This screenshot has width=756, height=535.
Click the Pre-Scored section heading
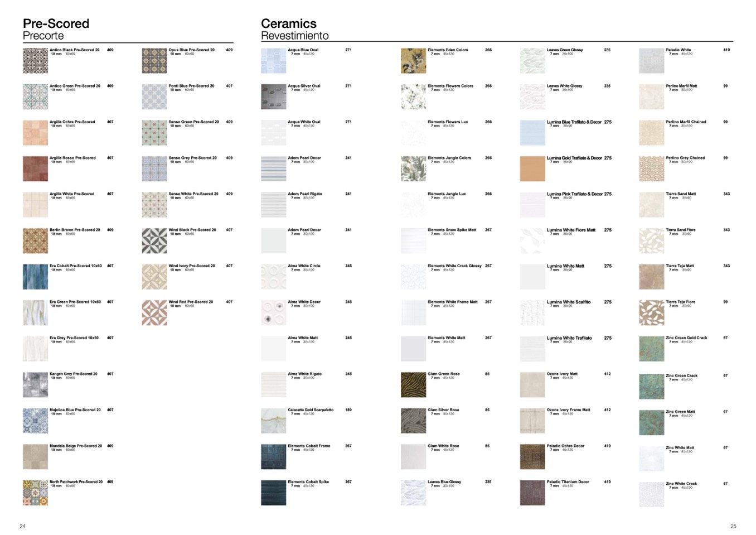pos(56,23)
